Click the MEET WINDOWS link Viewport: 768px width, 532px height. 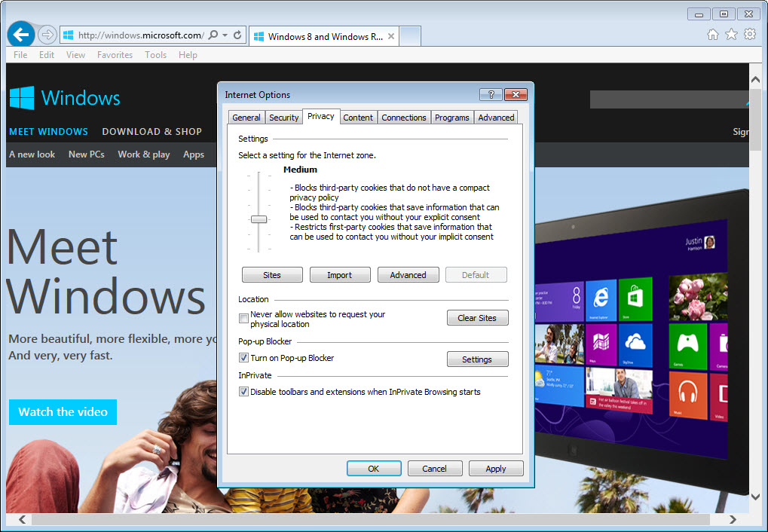tap(48, 131)
